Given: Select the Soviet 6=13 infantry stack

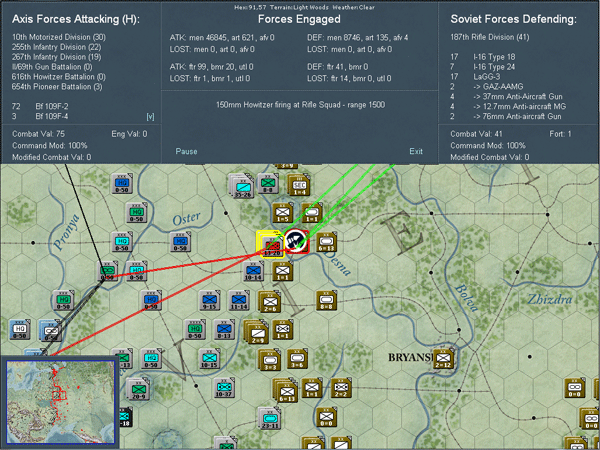Looking at the screenshot, I should 285,391.
